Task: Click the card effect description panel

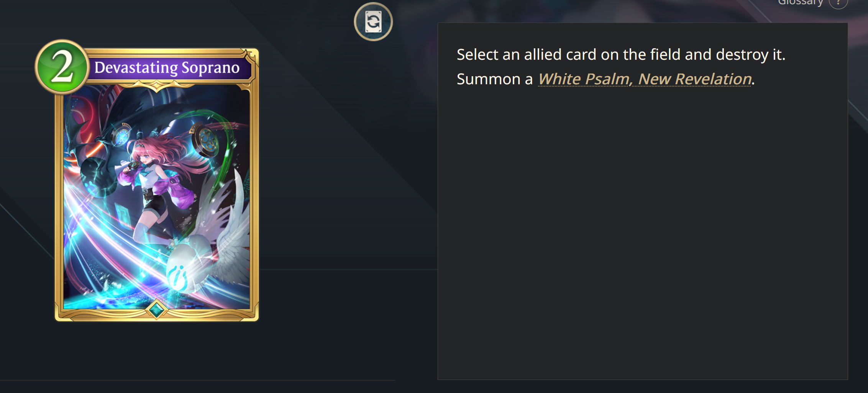Action: (643, 201)
